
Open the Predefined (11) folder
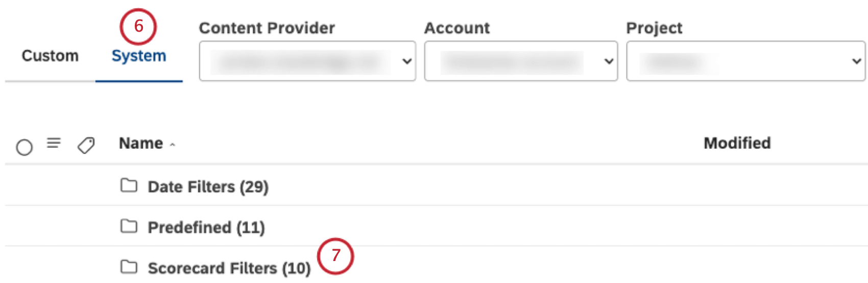[x=206, y=227]
